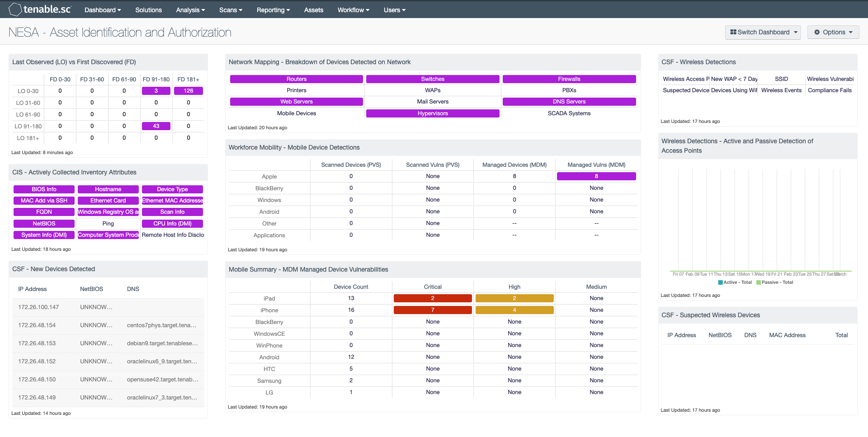Open the Workflow dropdown menu
Image resolution: width=868 pixels, height=437 pixels.
pos(353,10)
